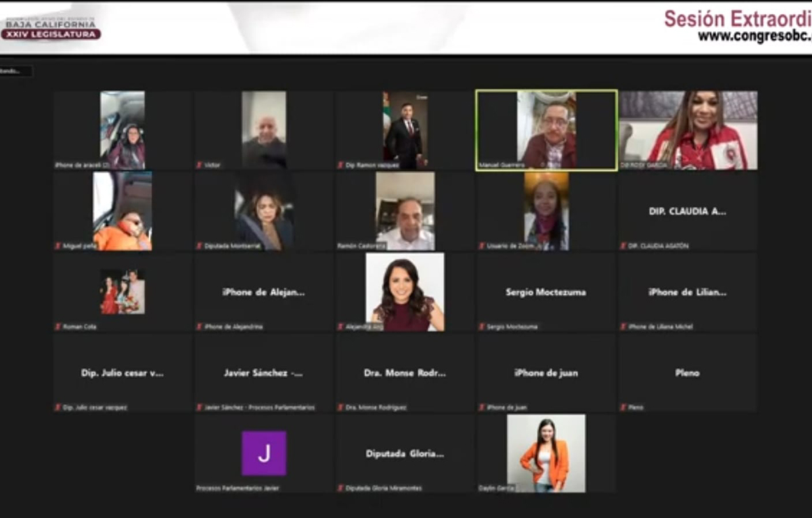Viewport: 812px width, 518px height.
Task: Select the Dip. Julio cesar v... participant tile
Action: click(122, 372)
